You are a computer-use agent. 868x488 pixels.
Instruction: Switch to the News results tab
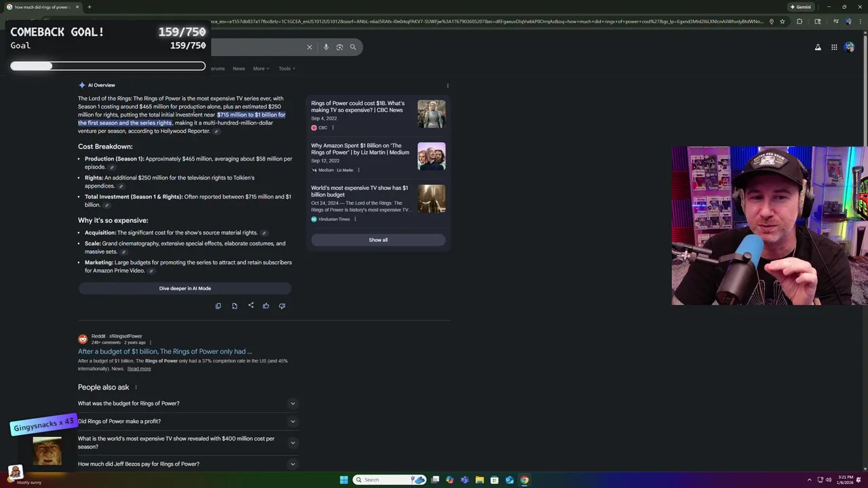(x=239, y=68)
